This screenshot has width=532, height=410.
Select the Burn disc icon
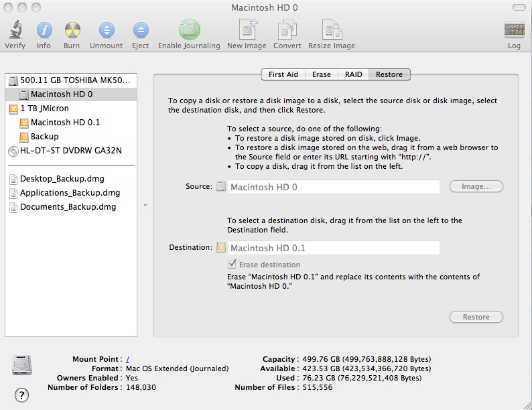pos(72,30)
